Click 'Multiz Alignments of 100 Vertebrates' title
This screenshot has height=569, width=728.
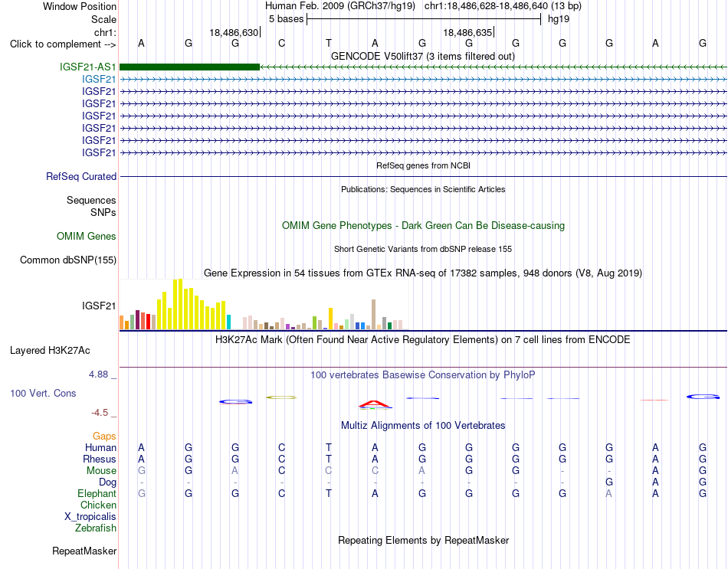423,425
